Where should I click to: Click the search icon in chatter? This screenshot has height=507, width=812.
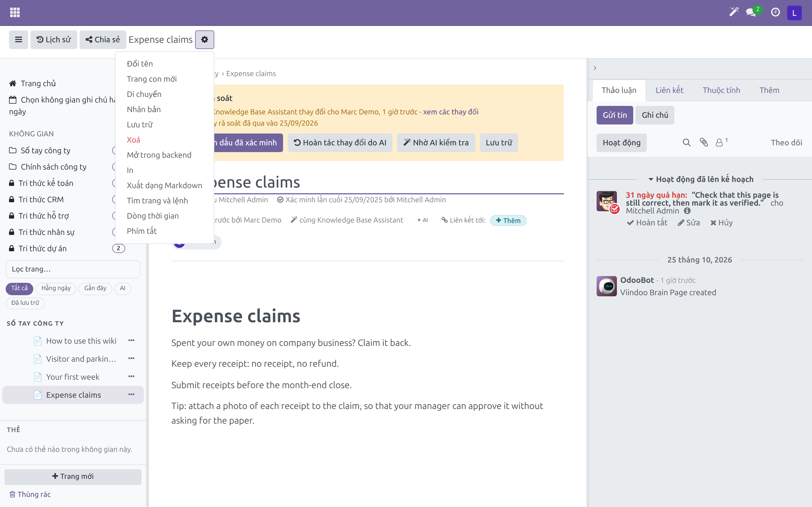(687, 143)
